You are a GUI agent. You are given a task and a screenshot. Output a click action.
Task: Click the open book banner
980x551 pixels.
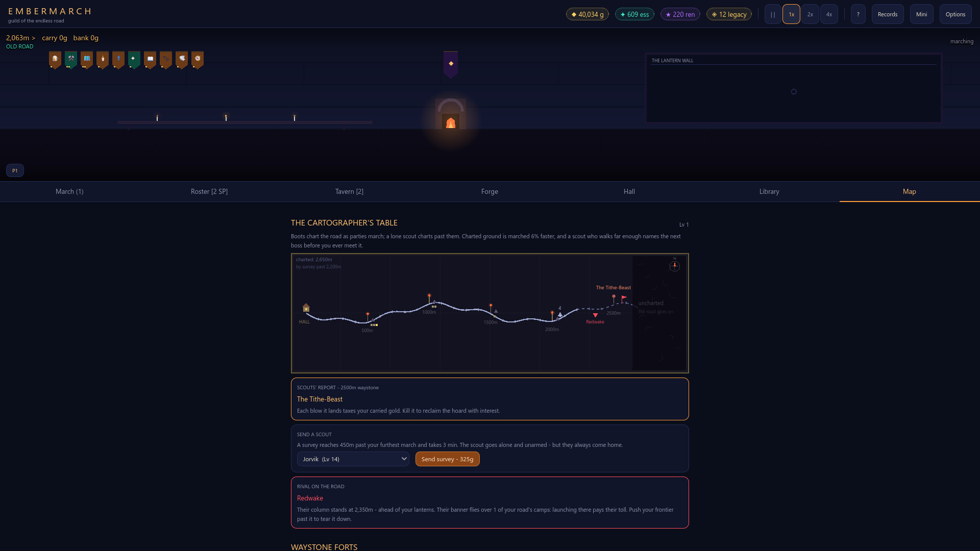click(x=150, y=60)
